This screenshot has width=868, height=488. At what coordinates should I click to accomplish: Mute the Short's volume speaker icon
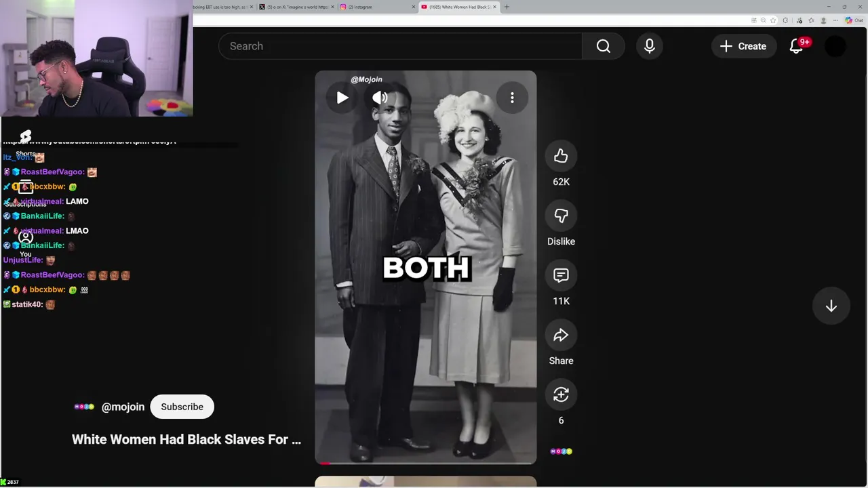pos(380,98)
